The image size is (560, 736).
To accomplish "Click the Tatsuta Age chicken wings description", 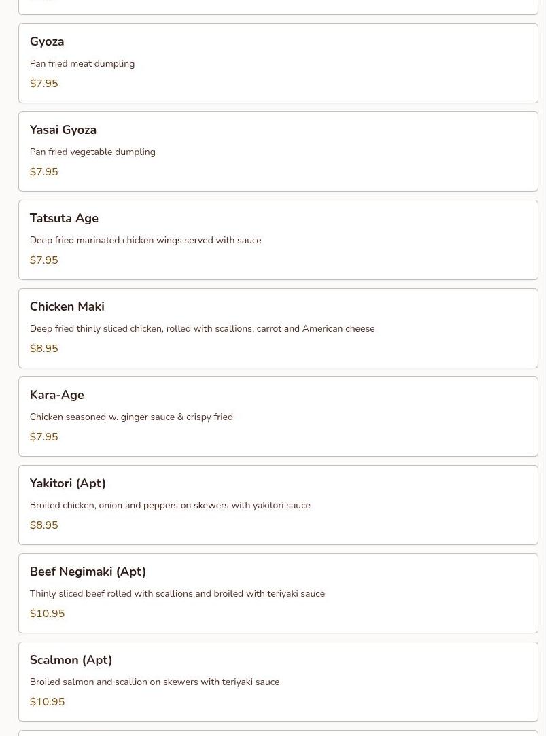I will [x=145, y=241].
